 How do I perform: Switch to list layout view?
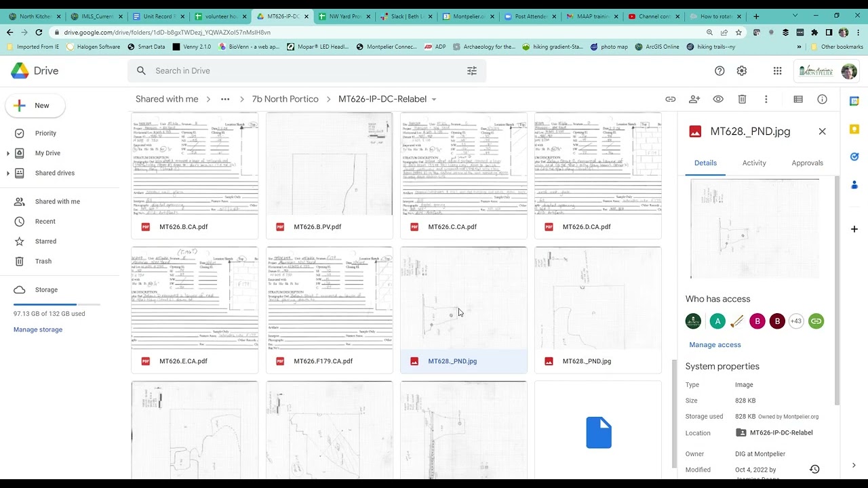[798, 99]
